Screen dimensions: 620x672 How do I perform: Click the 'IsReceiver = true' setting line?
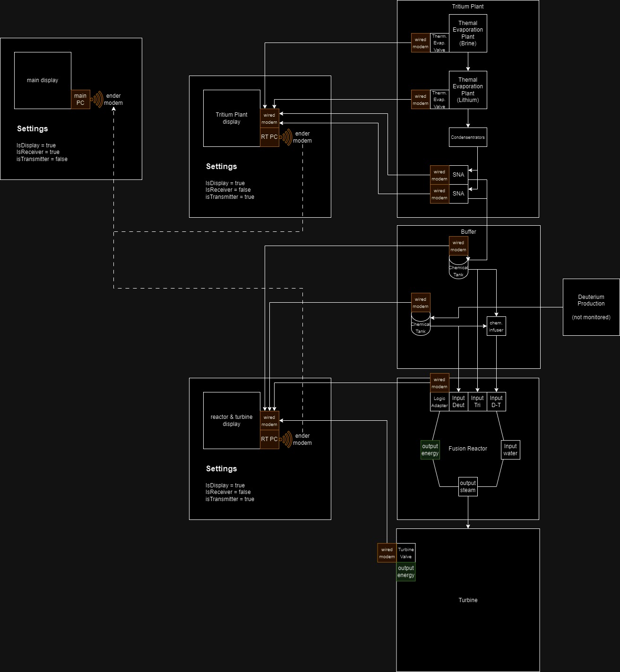point(38,152)
